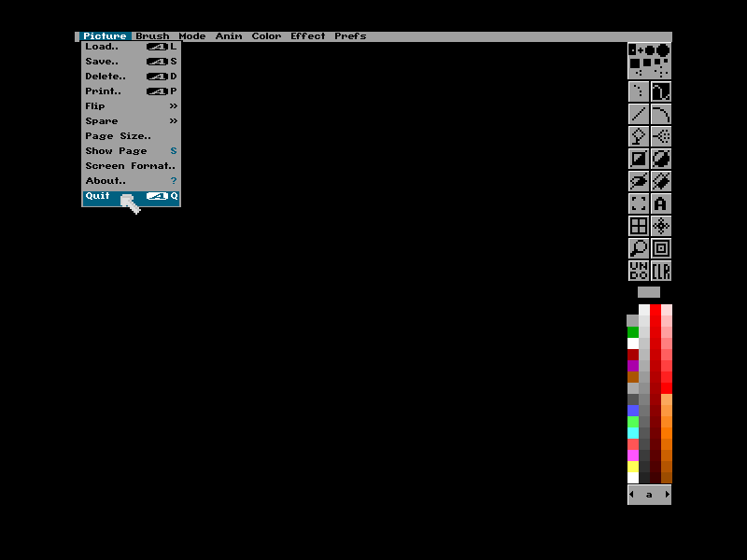
Task: Select the three-dot spray brush
Action: (639, 73)
